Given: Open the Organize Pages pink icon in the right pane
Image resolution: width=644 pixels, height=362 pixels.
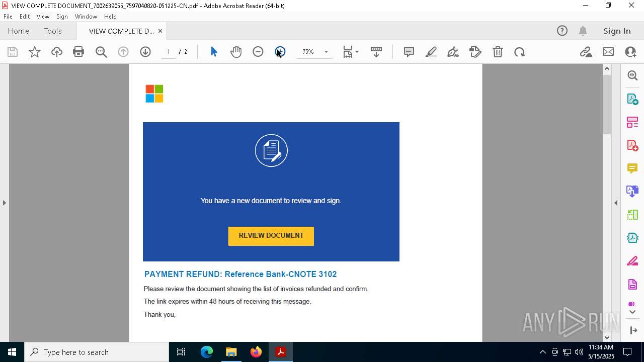Looking at the screenshot, I should pos(632,122).
